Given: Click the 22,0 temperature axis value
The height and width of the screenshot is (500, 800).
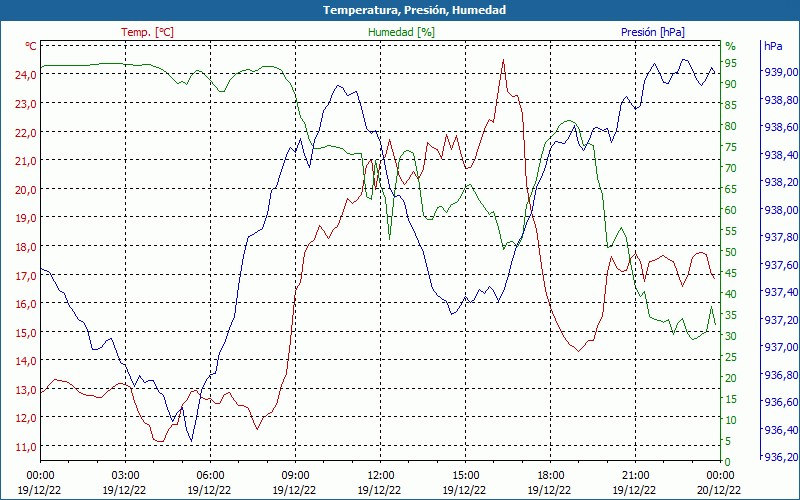Looking at the screenshot, I should pyautogui.click(x=24, y=132).
